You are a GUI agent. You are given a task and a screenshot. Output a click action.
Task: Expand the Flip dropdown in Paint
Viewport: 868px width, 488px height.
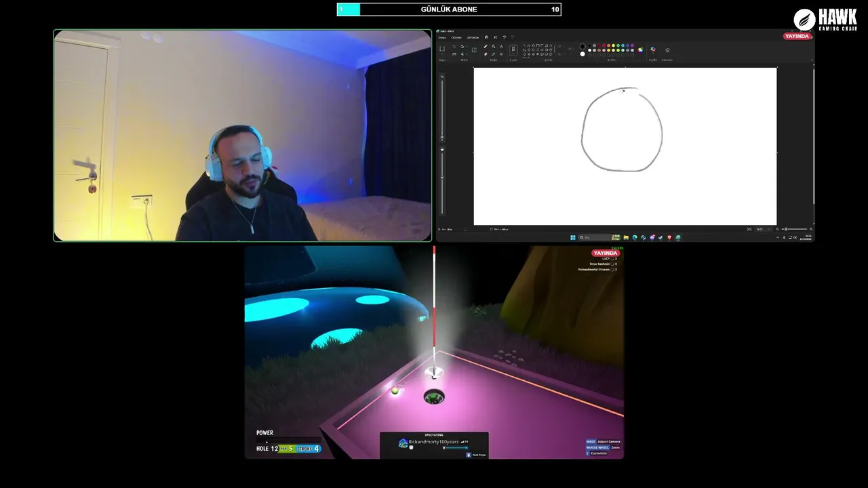pyautogui.click(x=467, y=54)
